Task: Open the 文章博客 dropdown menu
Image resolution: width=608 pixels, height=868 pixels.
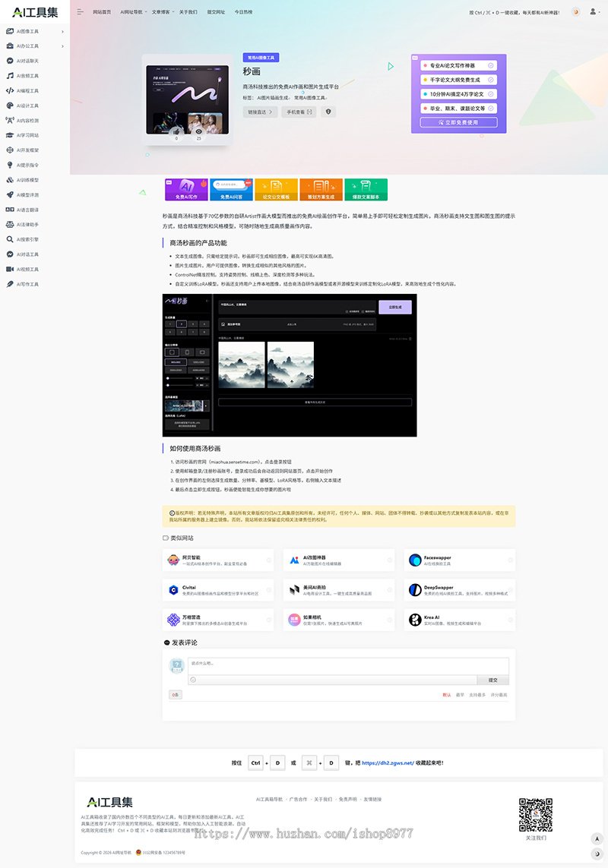Action: 163,11
